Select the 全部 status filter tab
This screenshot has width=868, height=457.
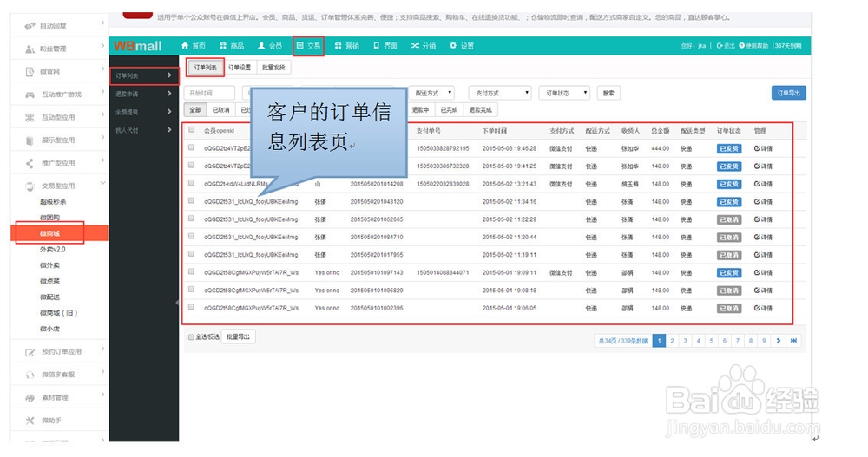[x=195, y=110]
